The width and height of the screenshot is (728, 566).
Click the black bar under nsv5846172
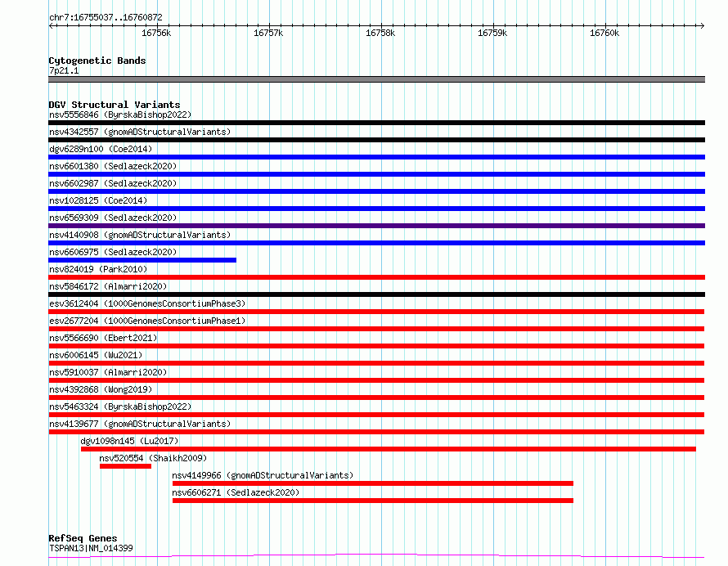pyautogui.click(x=376, y=294)
